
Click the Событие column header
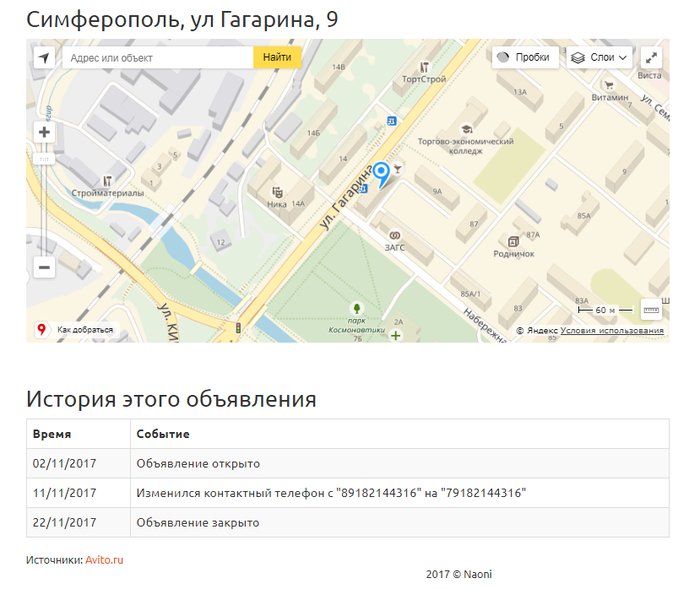tap(162, 434)
